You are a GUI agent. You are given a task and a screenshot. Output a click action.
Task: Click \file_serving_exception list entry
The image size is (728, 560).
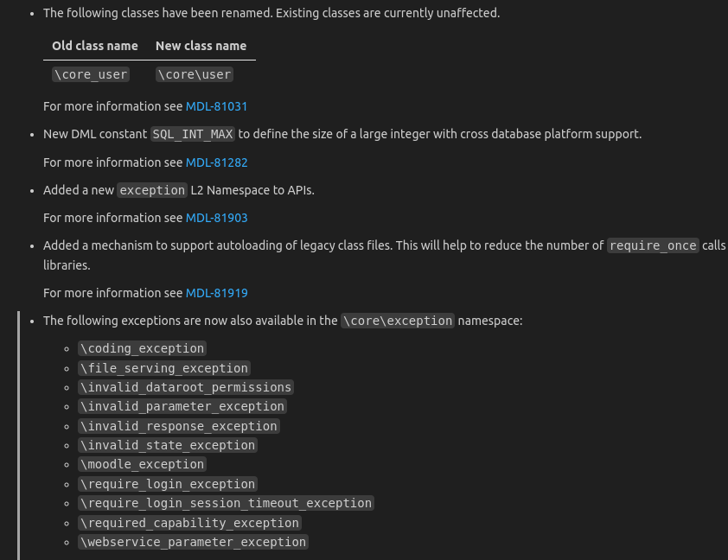[164, 368]
